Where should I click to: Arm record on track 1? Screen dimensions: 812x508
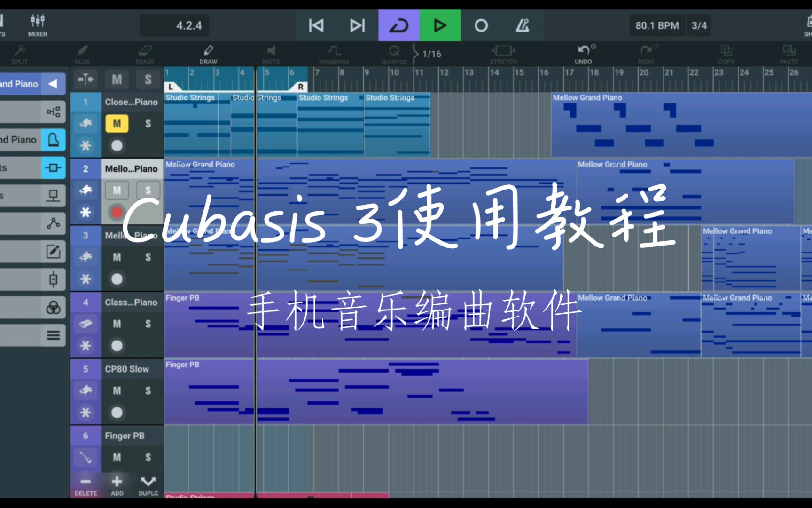[x=117, y=146]
